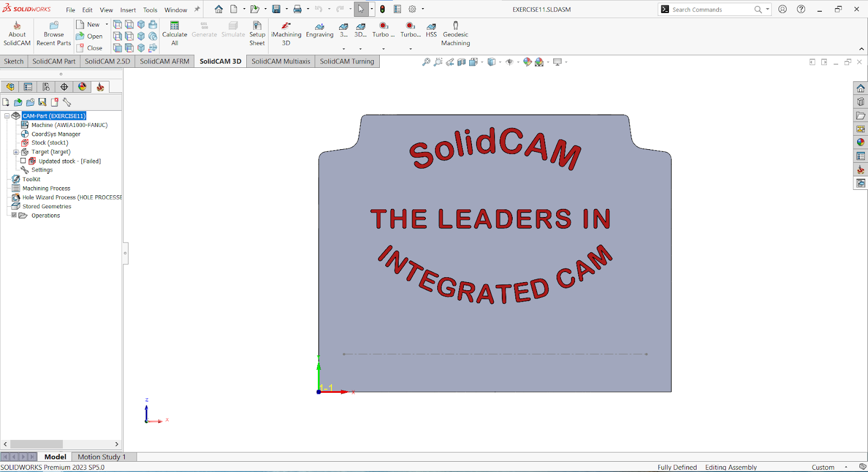The width and height of the screenshot is (868, 472).
Task: Click the SolidCAM user account icon
Action: pyautogui.click(x=782, y=9)
